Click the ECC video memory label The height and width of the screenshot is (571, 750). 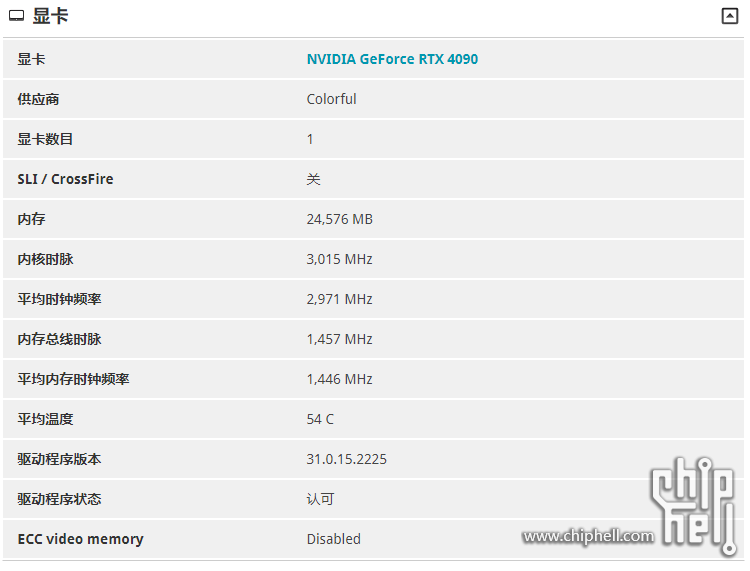pos(80,539)
